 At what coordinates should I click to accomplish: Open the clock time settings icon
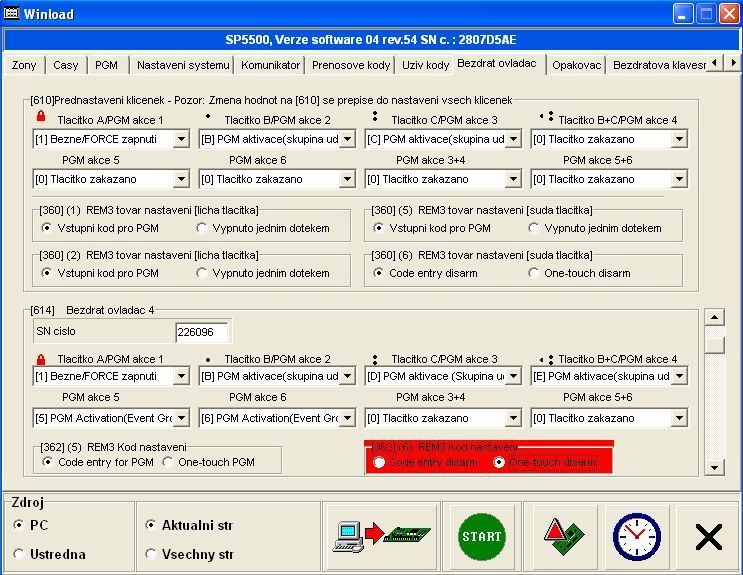pos(636,537)
